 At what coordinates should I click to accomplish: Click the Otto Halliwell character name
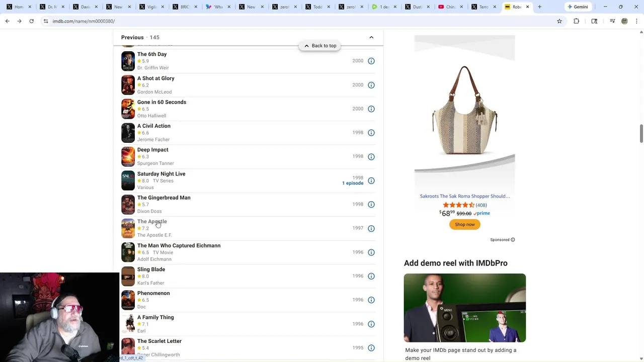click(151, 116)
